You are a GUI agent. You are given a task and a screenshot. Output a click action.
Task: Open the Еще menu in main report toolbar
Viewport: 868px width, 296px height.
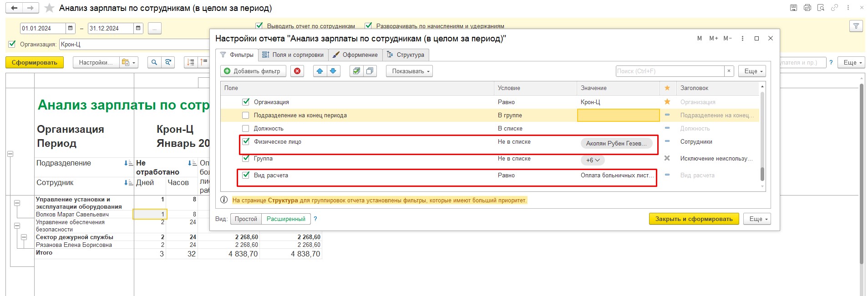point(852,62)
